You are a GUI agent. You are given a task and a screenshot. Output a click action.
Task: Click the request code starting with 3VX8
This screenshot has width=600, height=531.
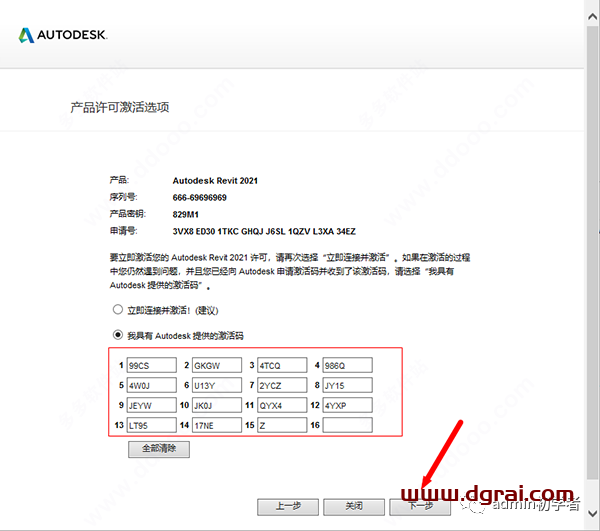tap(264, 231)
